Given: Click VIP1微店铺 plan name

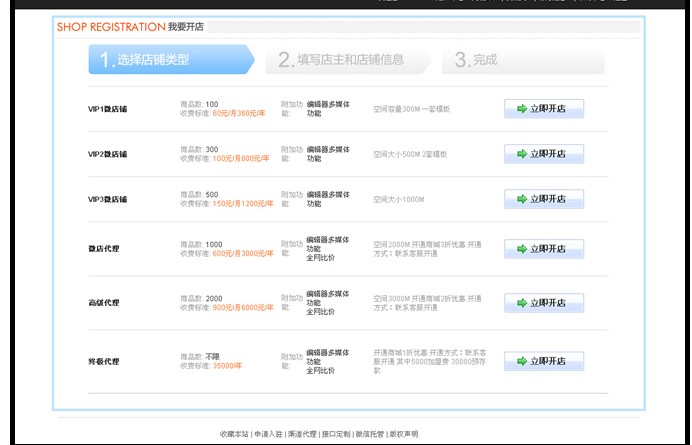Looking at the screenshot, I should pos(108,109).
